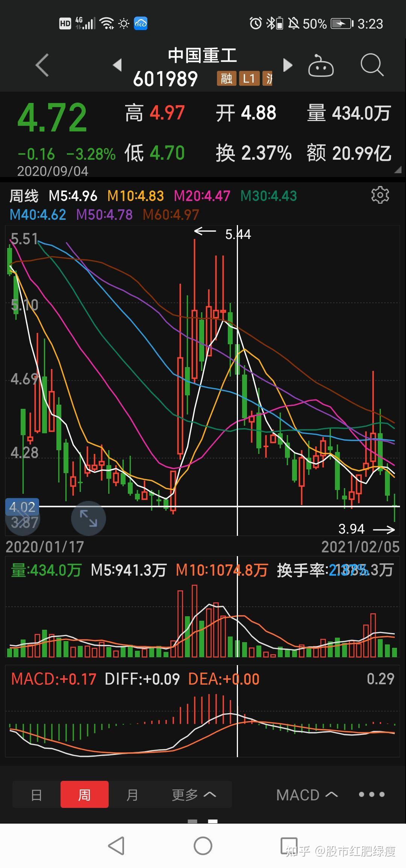This screenshot has width=406, height=868.
Task: Go to next stock with right triangle
Action: point(288,65)
